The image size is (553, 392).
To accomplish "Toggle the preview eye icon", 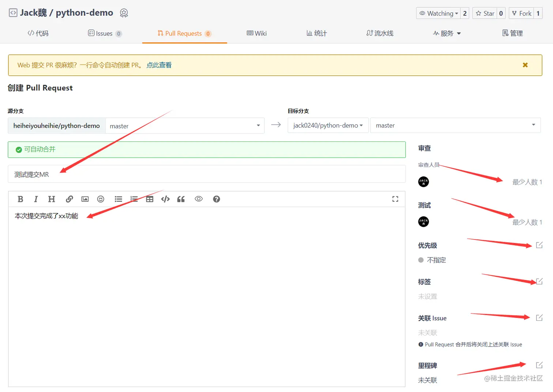I will click(199, 199).
